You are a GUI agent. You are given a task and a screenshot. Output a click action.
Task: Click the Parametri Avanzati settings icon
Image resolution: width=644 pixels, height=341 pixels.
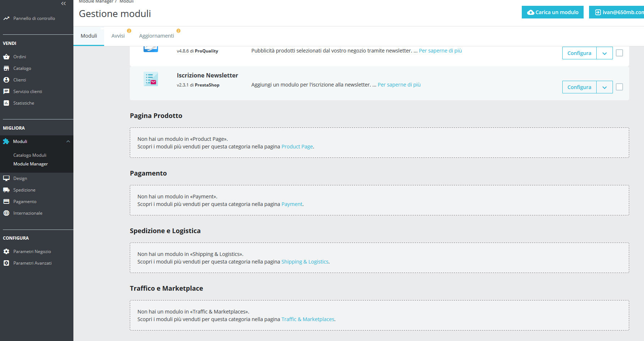pos(6,263)
